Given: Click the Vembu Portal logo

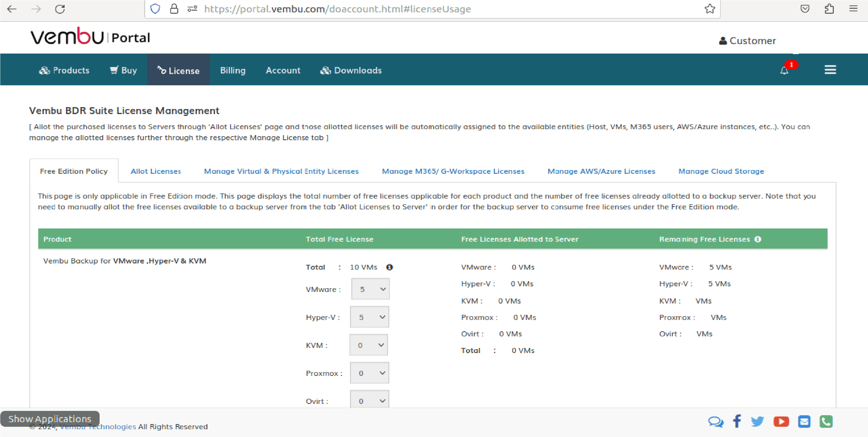Looking at the screenshot, I should [x=90, y=36].
